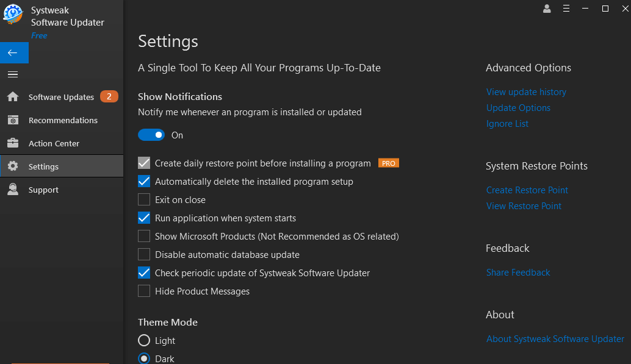Select the Light theme mode
Screen dimensions: 631x364
(x=144, y=340)
